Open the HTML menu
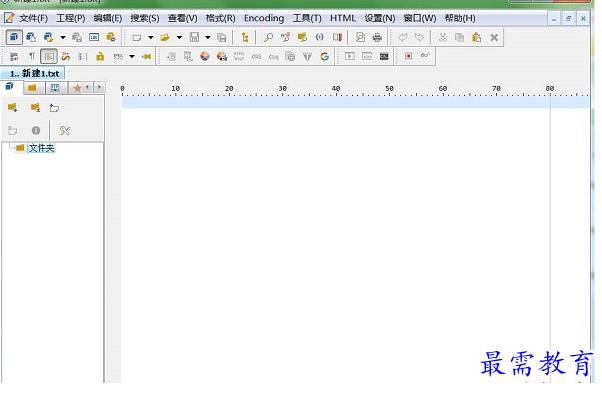Screen dimensions: 602x395 [343, 18]
